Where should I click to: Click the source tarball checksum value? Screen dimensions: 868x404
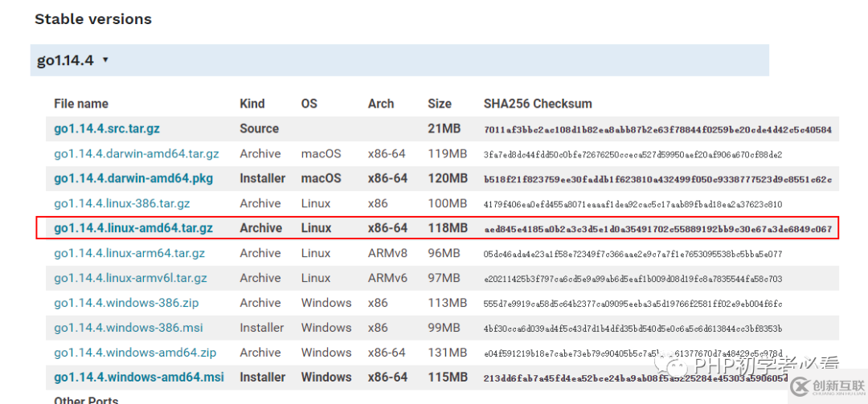pos(657,129)
